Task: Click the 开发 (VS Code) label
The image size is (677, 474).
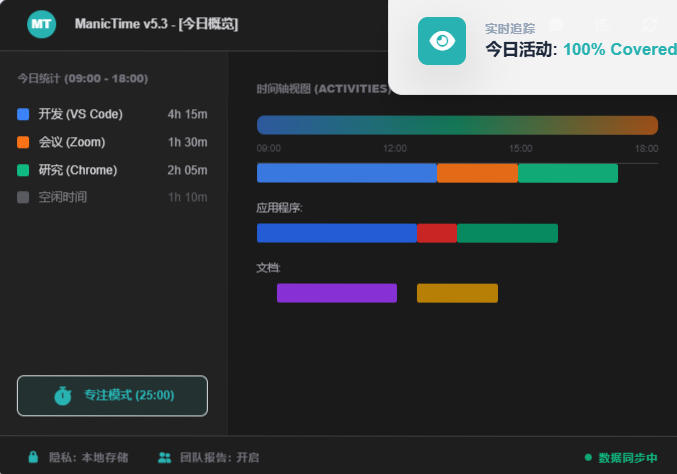Action: [80, 114]
